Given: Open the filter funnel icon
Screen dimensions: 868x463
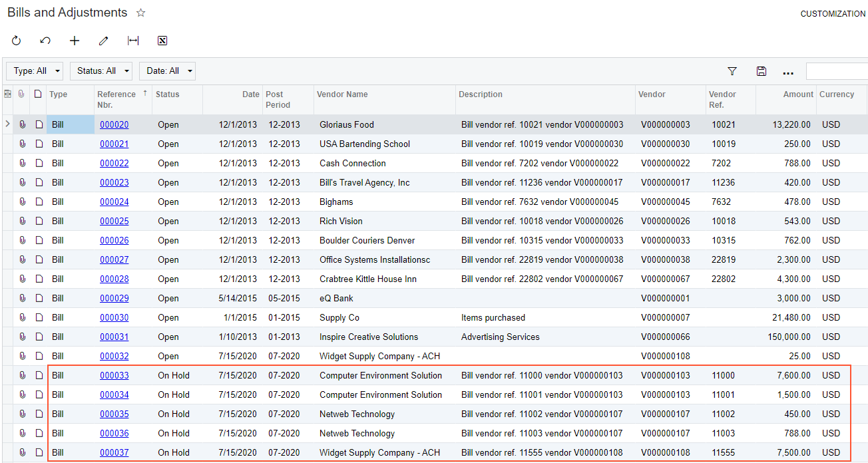Looking at the screenshot, I should (x=732, y=71).
